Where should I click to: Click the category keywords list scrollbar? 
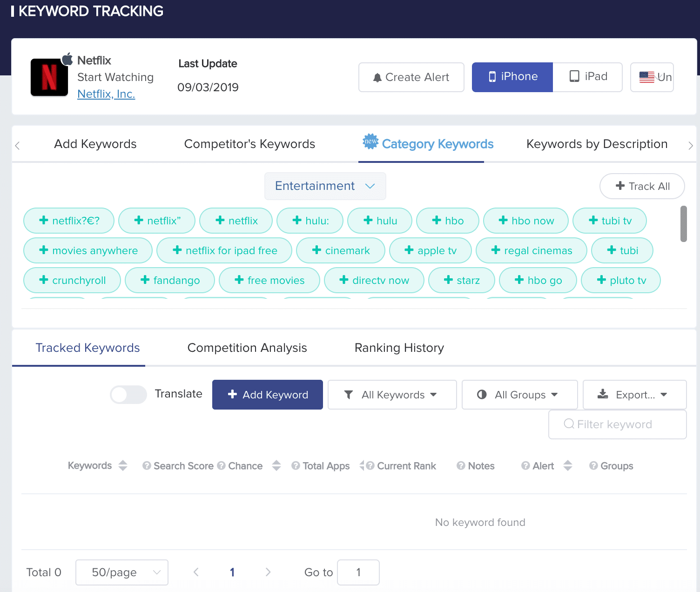pos(684,224)
